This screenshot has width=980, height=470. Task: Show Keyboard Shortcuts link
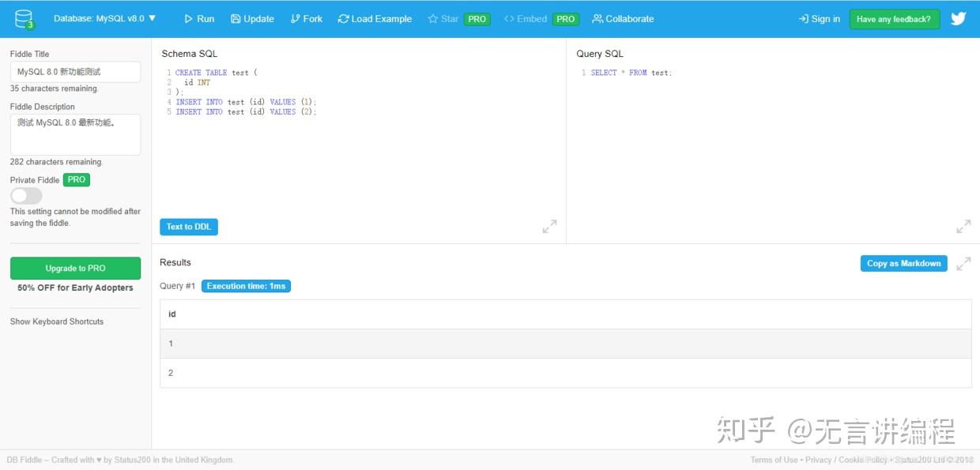[x=57, y=321]
